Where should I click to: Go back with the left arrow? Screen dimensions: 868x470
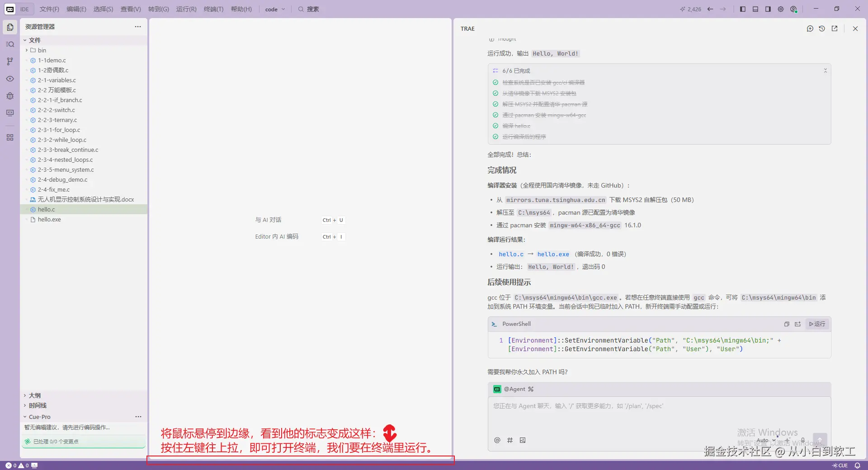point(710,9)
